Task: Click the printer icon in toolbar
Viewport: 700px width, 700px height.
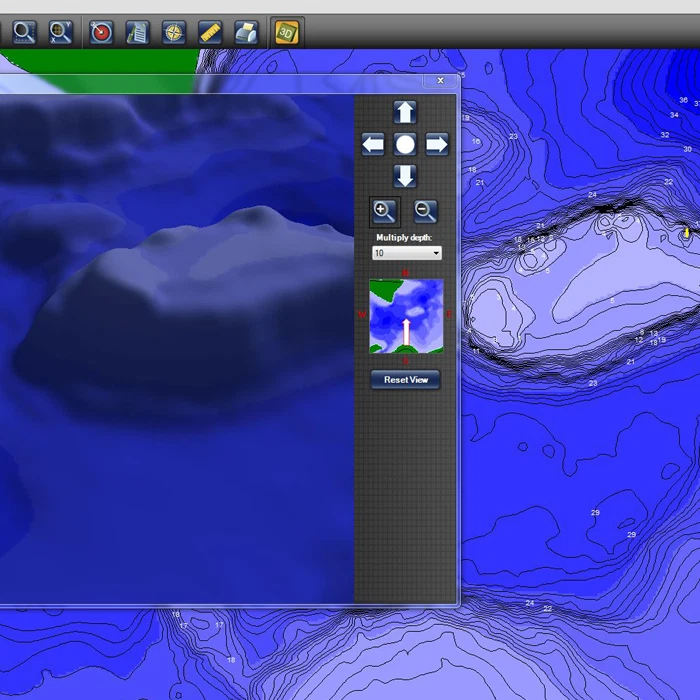Action: tap(246, 32)
